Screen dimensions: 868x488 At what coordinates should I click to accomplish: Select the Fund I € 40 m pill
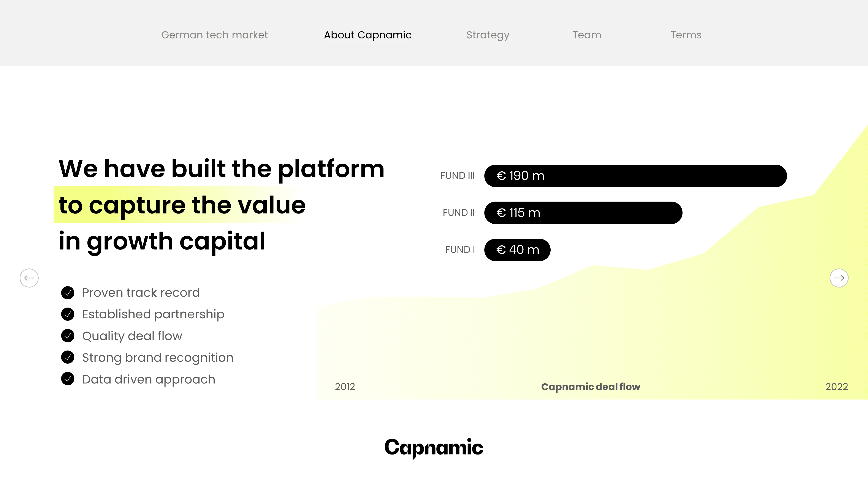(x=517, y=250)
